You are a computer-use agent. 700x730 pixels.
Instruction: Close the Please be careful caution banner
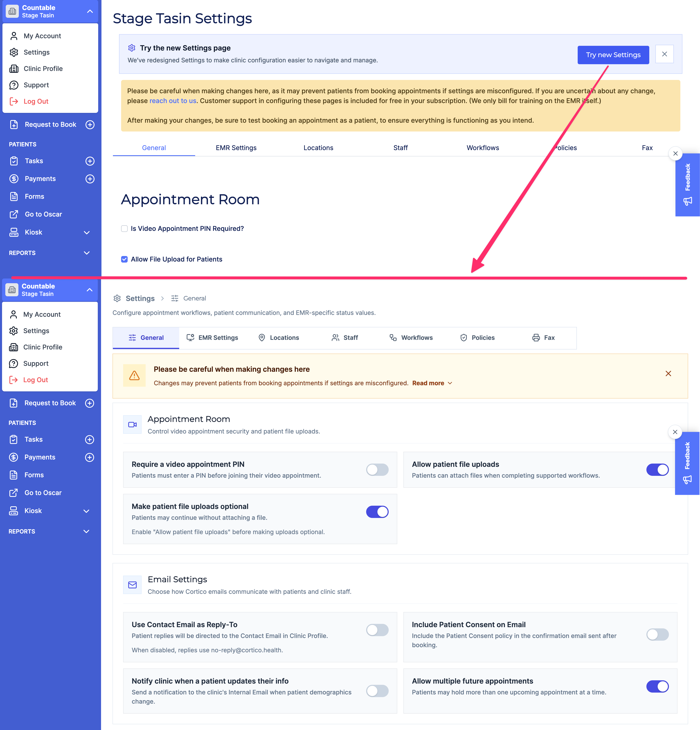tap(668, 373)
